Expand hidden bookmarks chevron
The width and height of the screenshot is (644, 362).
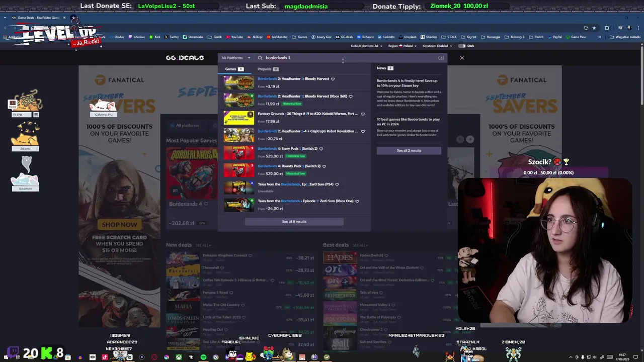599,37
